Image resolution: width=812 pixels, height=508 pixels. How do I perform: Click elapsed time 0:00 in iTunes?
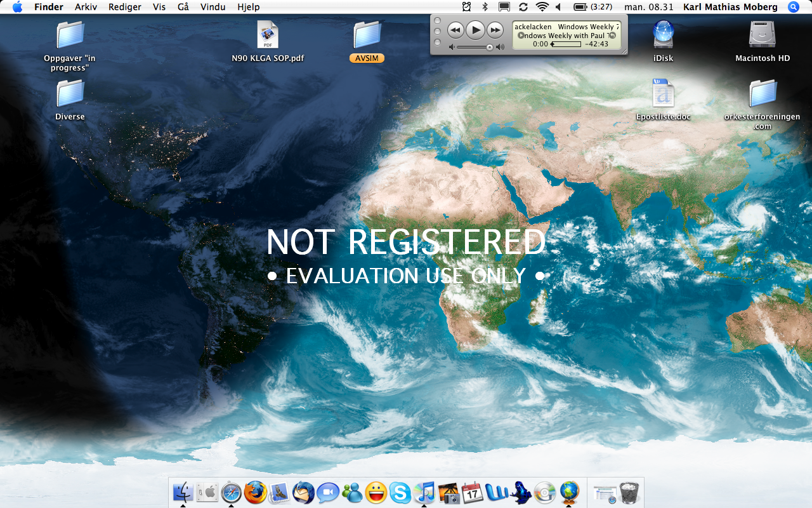tap(540, 44)
